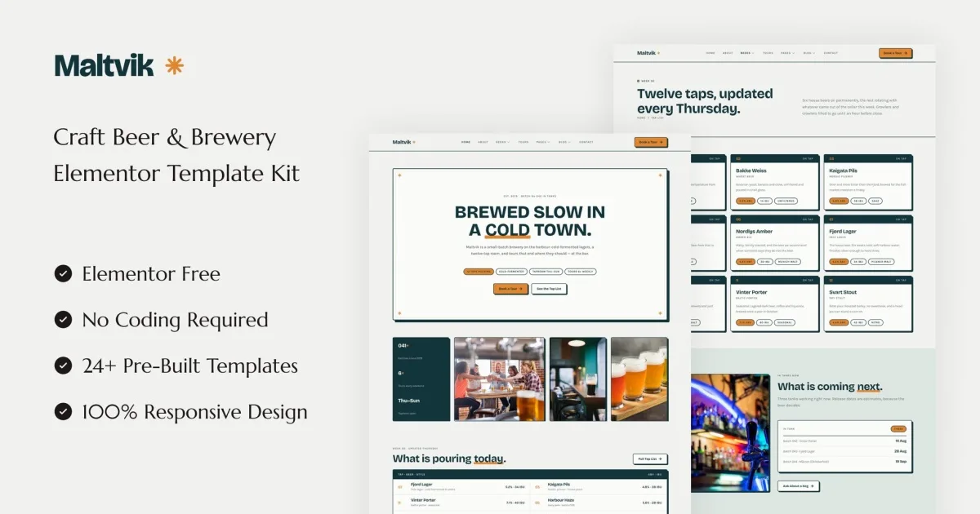Expand the BLOG menu in the back tap-list page
This screenshot has height=514, width=980.
click(808, 53)
